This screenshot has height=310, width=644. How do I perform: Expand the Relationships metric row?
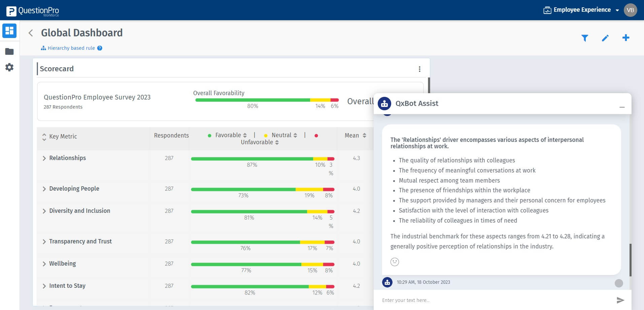click(44, 158)
